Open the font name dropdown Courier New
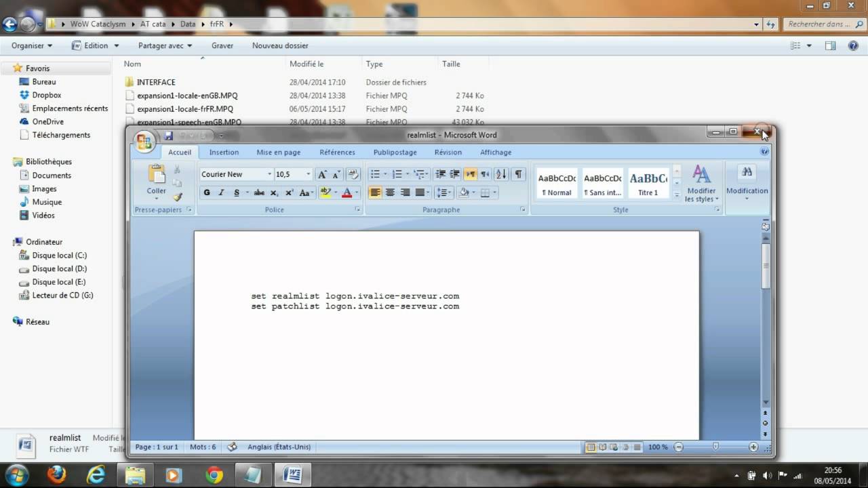The width and height of the screenshot is (868, 488). coord(269,174)
